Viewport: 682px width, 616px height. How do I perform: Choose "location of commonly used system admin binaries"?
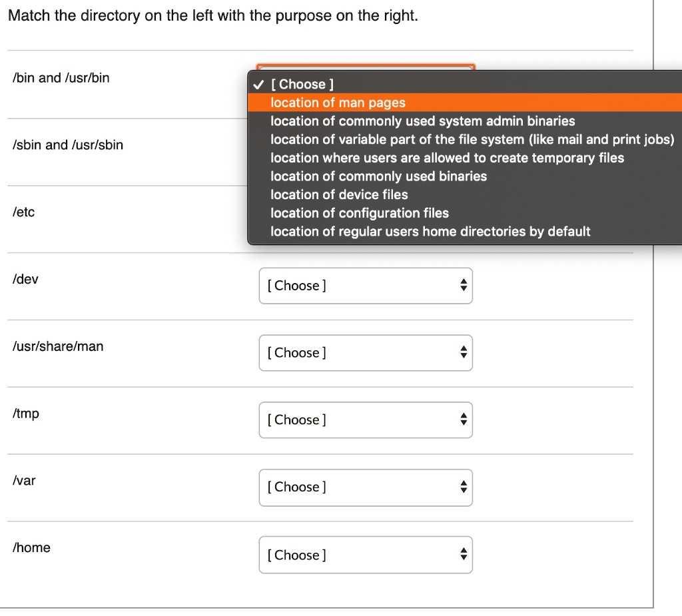tap(422, 121)
